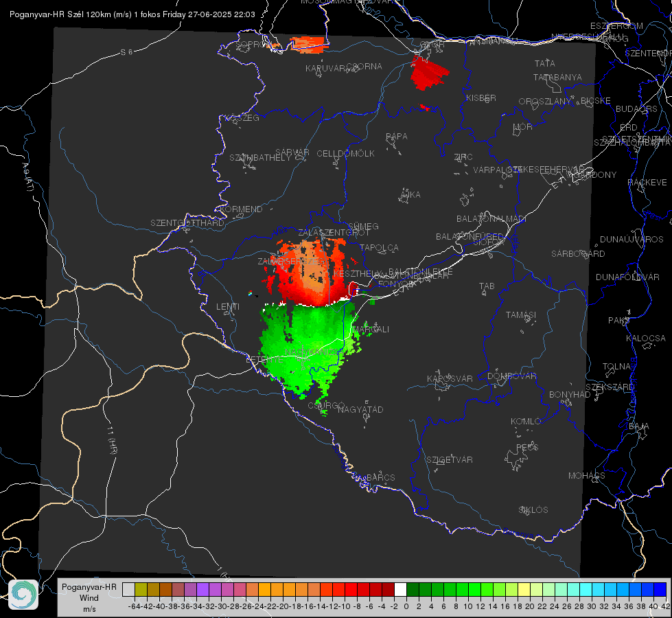
Task: Click the SZOMBATHELY city label
Action: 260,158
